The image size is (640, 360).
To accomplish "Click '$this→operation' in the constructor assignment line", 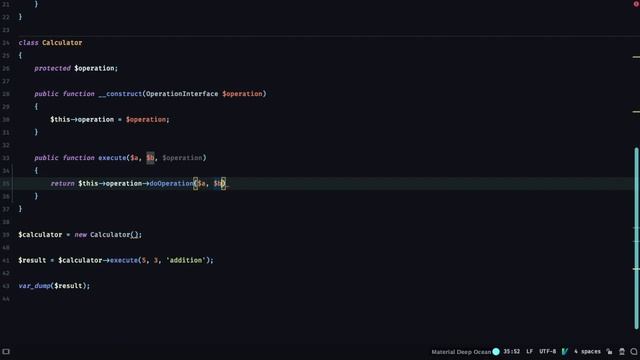I will coord(82,120).
